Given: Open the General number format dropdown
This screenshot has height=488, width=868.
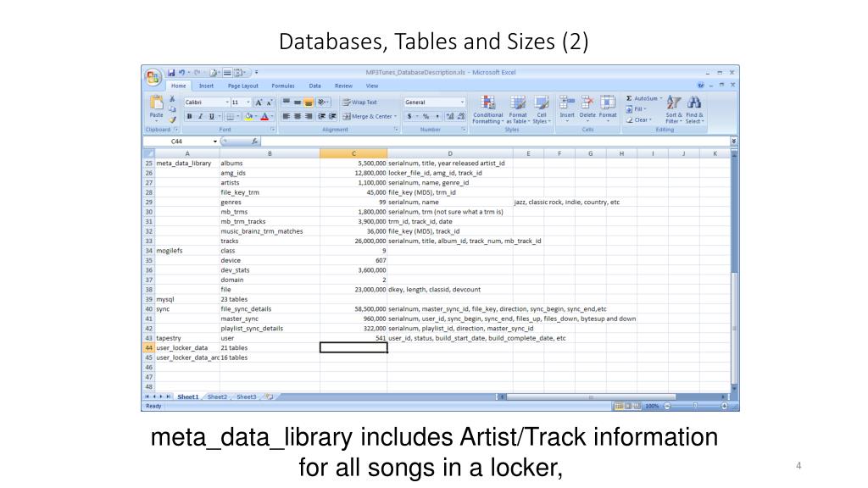Looking at the screenshot, I should 462,103.
